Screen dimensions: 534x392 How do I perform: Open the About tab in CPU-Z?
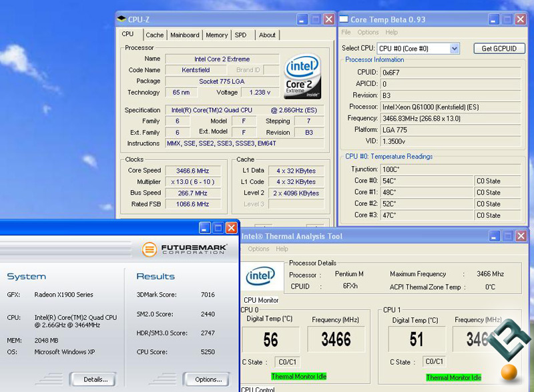pos(267,35)
